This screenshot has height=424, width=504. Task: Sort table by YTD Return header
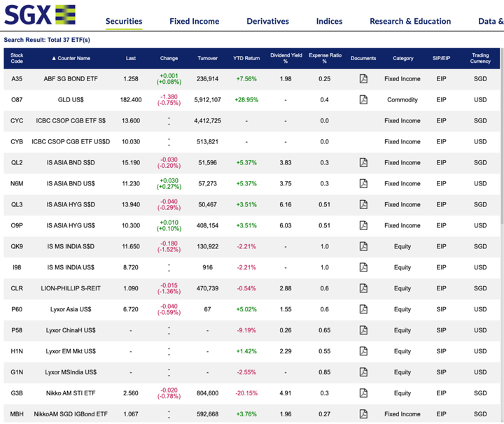click(246, 58)
